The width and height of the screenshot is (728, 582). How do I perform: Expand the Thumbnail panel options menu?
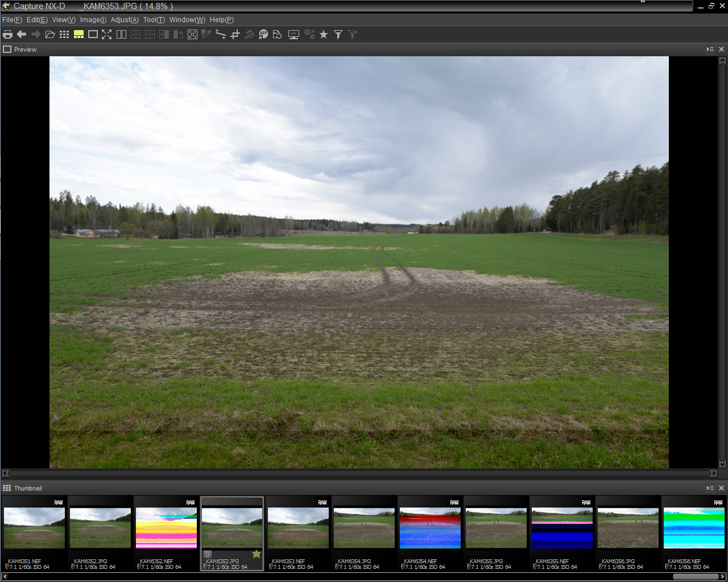click(710, 488)
